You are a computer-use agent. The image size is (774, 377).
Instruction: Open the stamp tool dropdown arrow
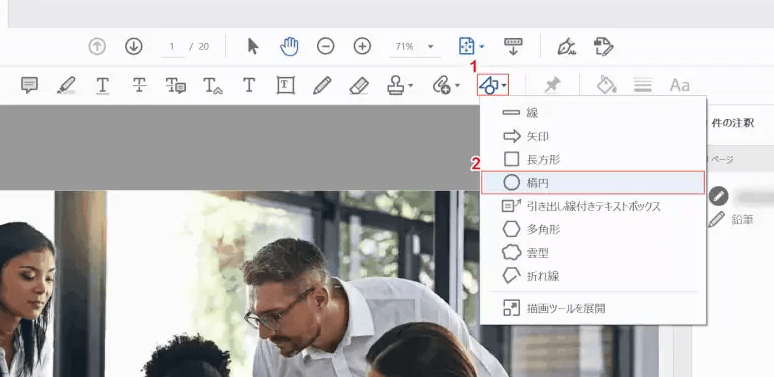click(411, 86)
